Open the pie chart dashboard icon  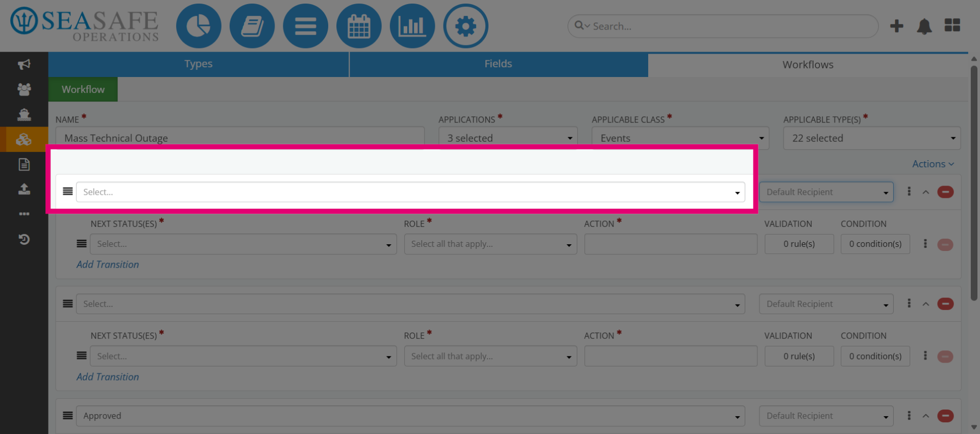coord(199,26)
